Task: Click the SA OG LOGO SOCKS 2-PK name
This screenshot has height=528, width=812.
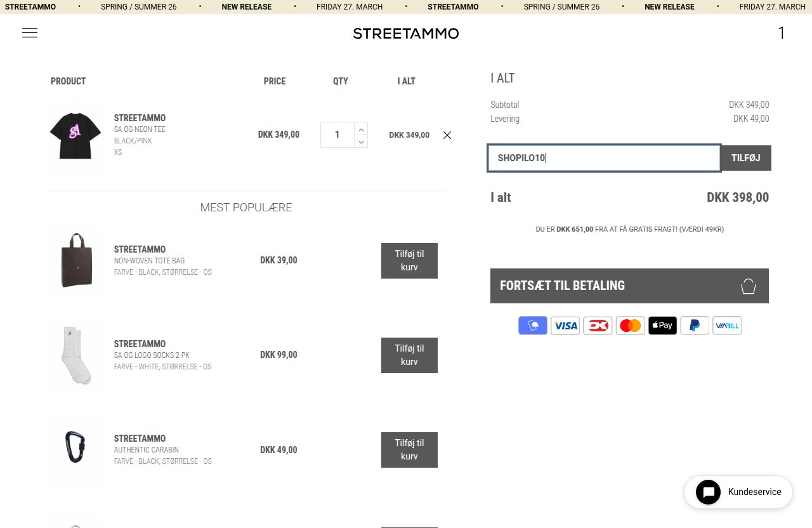Action: coord(152,355)
